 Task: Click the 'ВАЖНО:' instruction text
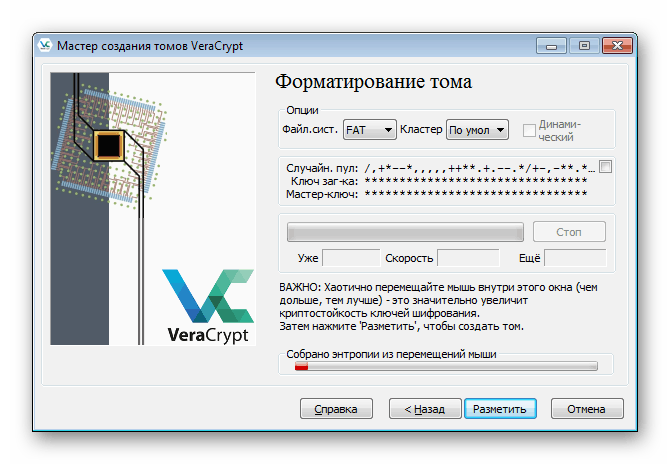[x=438, y=306]
